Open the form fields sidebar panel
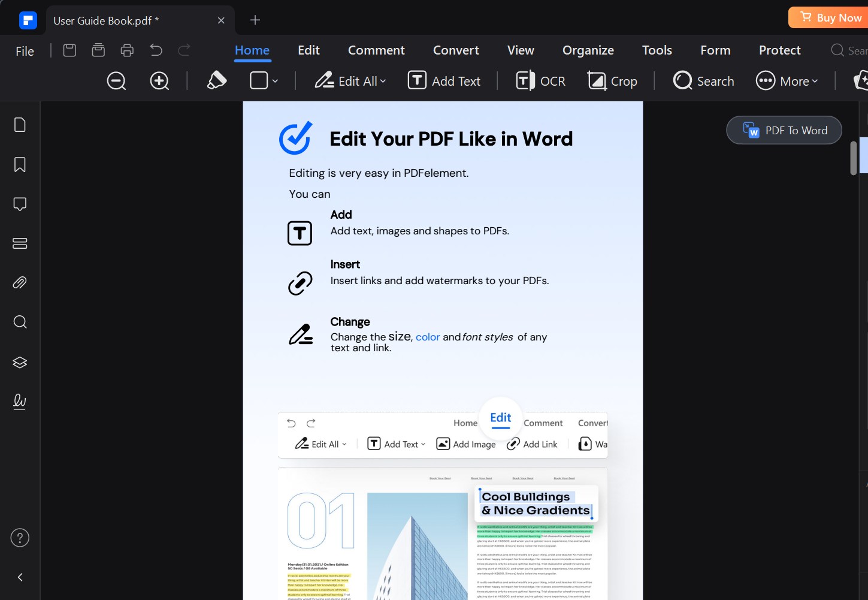The image size is (868, 600). click(x=20, y=243)
